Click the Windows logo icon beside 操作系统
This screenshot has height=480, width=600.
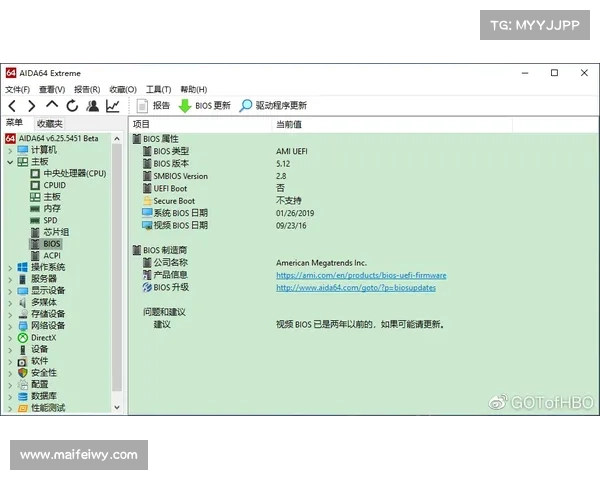click(x=23, y=267)
